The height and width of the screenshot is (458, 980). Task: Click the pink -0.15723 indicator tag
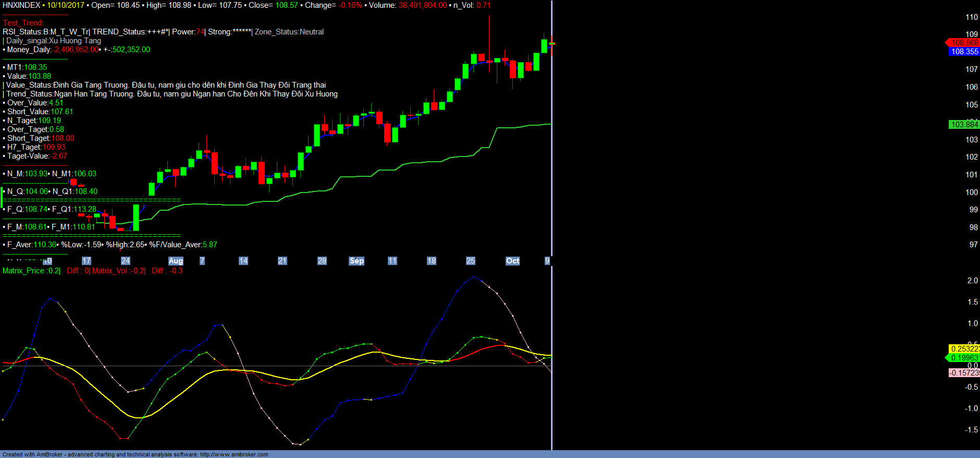[x=964, y=373]
